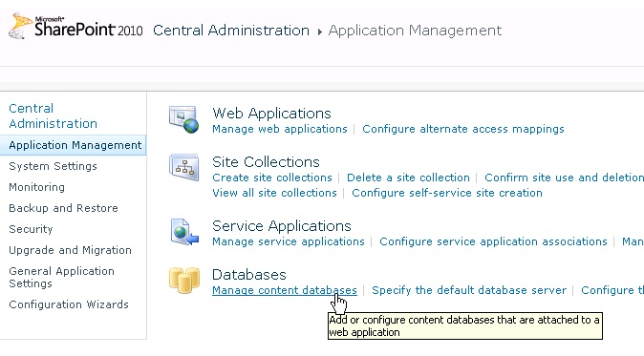644x356 pixels.
Task: Open Confirm site use and deletion link
Action: (565, 178)
